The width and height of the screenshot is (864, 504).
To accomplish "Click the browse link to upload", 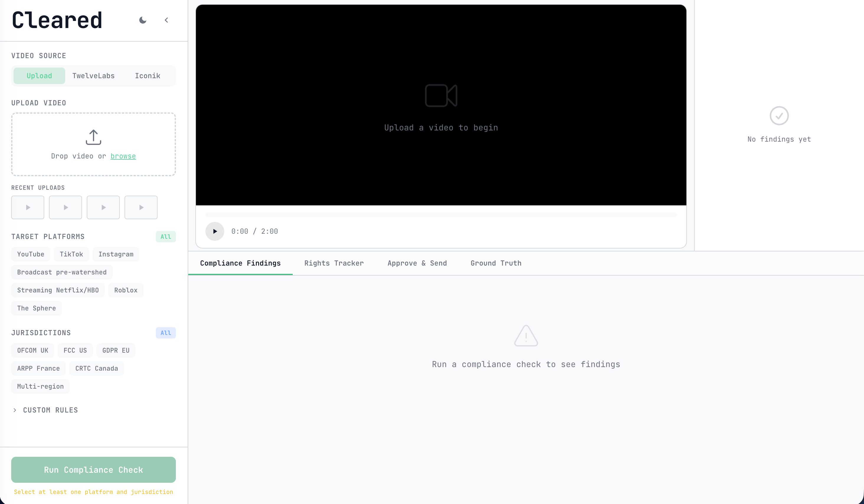I will [x=123, y=156].
